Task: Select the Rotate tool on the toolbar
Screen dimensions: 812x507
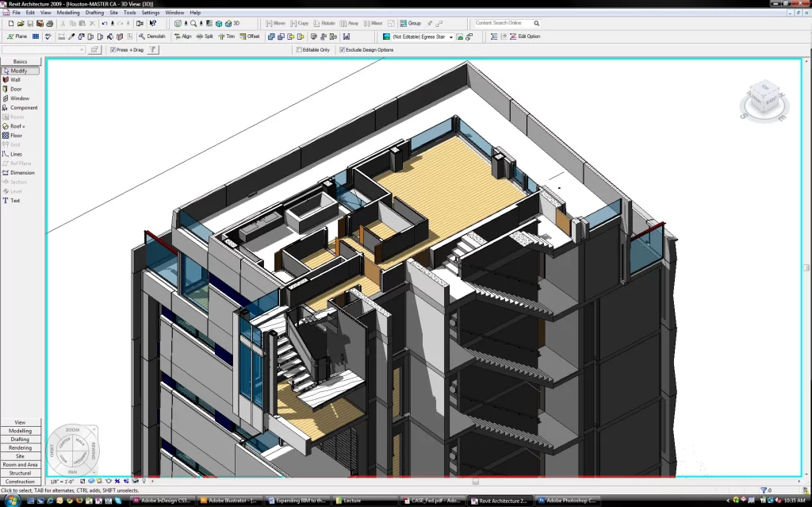Action: pyautogui.click(x=325, y=23)
